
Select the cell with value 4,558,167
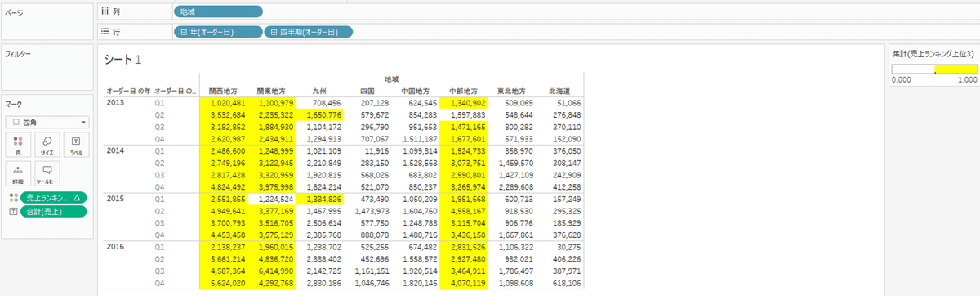coord(463,212)
